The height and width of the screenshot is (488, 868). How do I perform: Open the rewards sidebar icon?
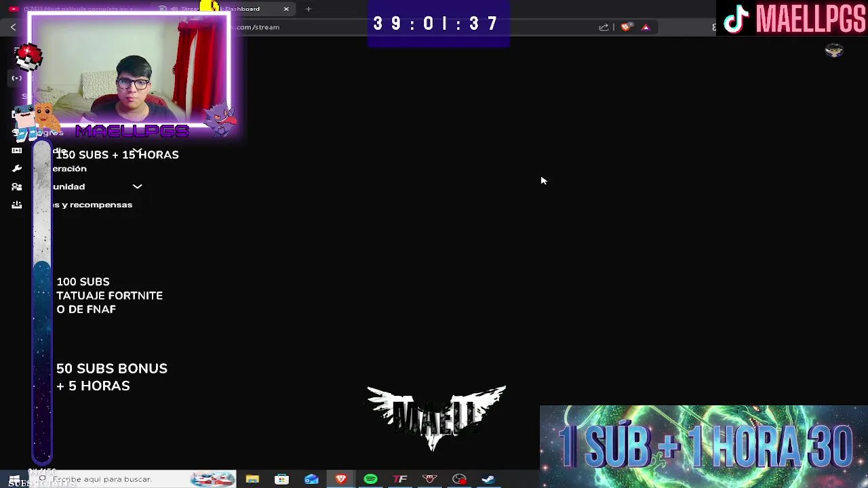tap(16, 205)
